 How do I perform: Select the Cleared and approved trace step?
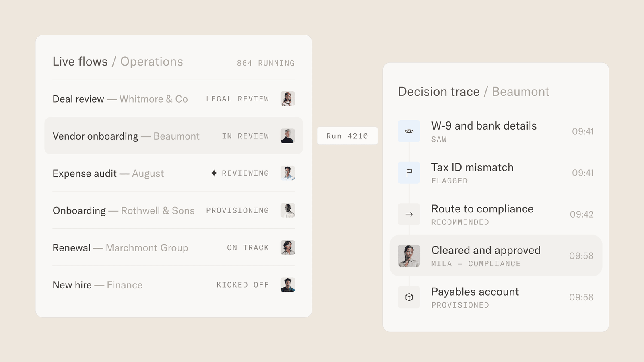click(x=496, y=256)
